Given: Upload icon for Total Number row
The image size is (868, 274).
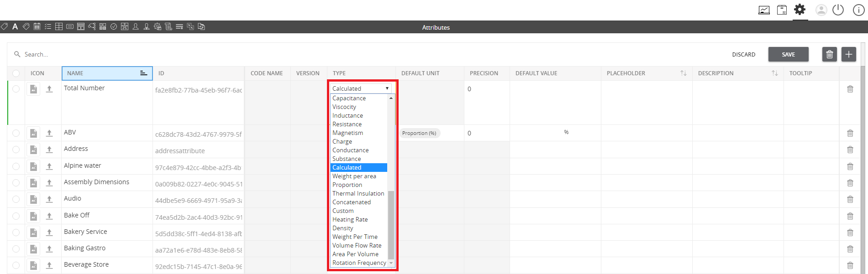Looking at the screenshot, I should point(49,89).
